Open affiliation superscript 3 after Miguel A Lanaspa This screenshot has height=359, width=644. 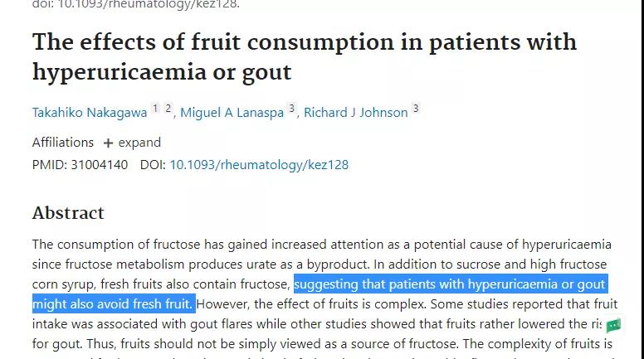(291, 109)
